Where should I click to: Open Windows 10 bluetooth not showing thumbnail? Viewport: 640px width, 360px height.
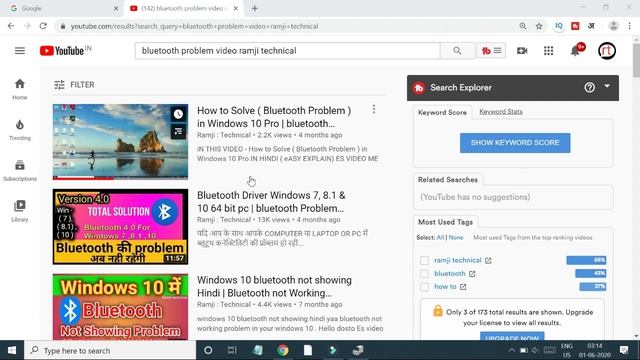(120, 307)
